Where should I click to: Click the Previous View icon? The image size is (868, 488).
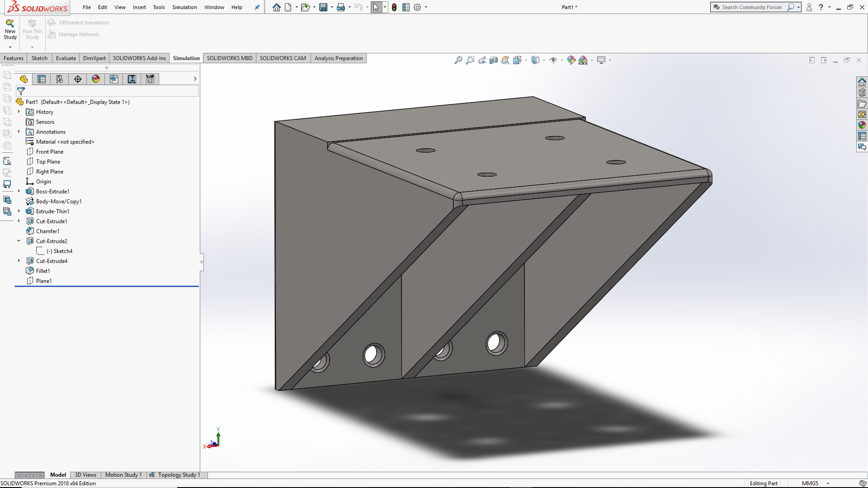pyautogui.click(x=482, y=60)
